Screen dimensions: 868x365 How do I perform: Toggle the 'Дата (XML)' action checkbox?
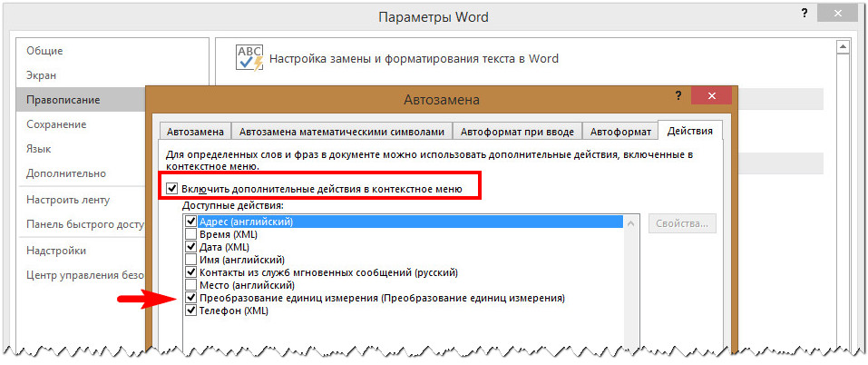[191, 246]
